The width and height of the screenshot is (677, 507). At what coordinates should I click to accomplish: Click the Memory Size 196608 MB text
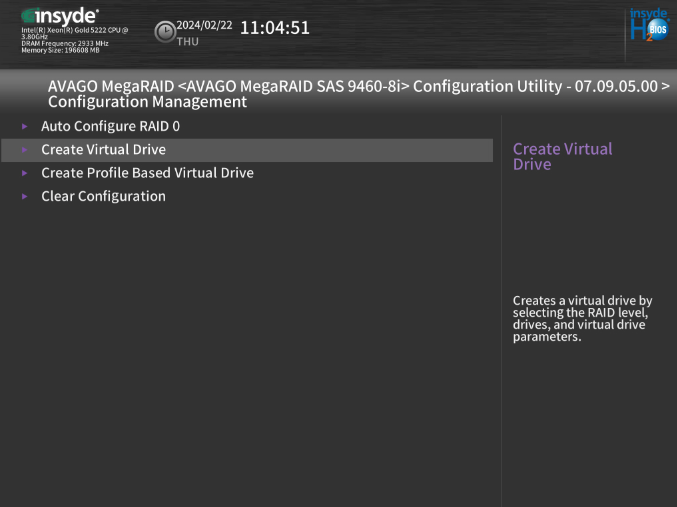click(60, 50)
